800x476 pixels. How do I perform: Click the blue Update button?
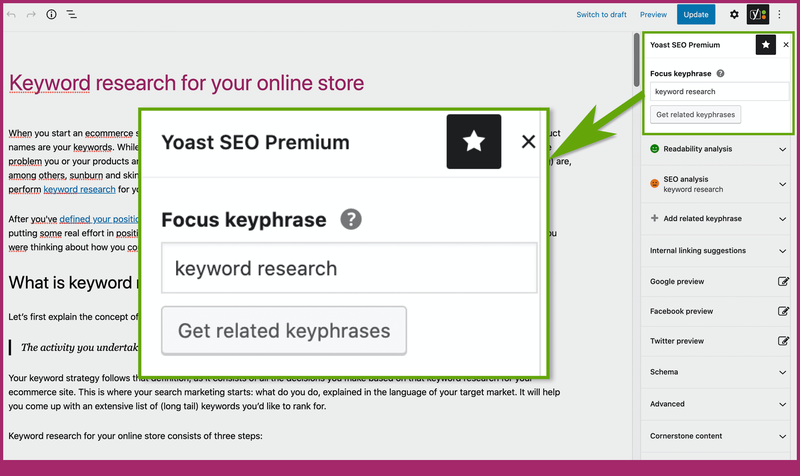(696, 15)
